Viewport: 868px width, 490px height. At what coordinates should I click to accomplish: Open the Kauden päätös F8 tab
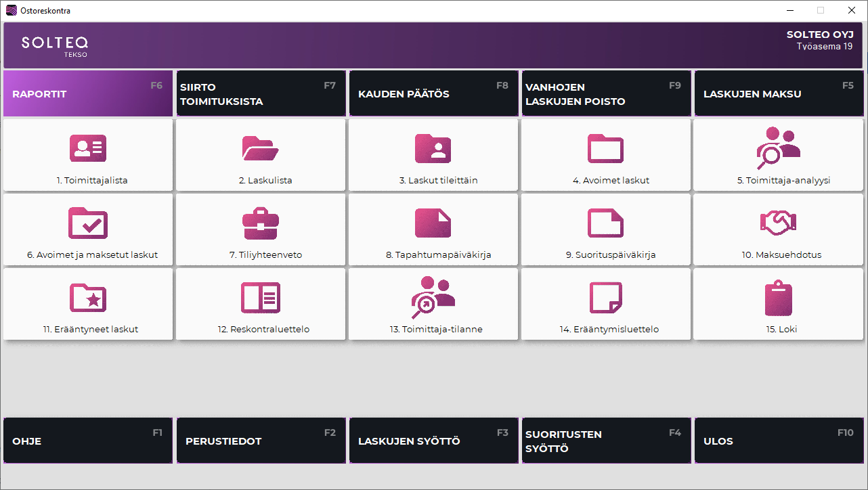(x=433, y=94)
